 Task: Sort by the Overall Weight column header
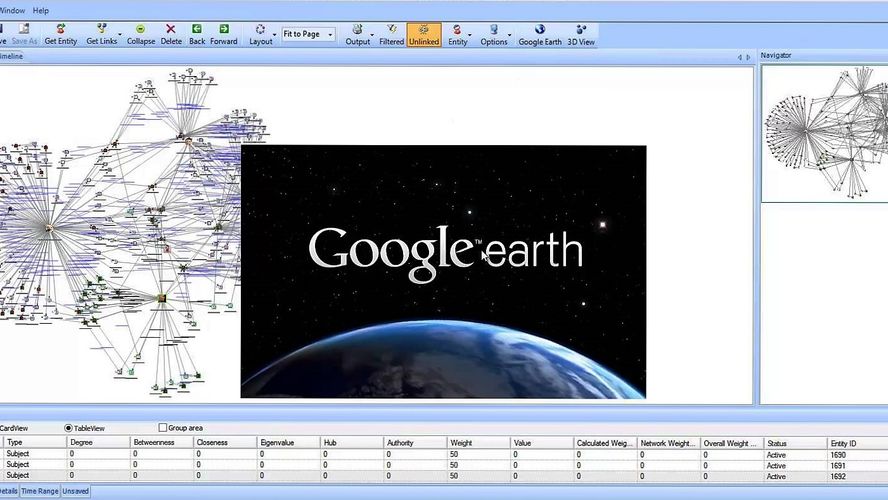click(733, 443)
